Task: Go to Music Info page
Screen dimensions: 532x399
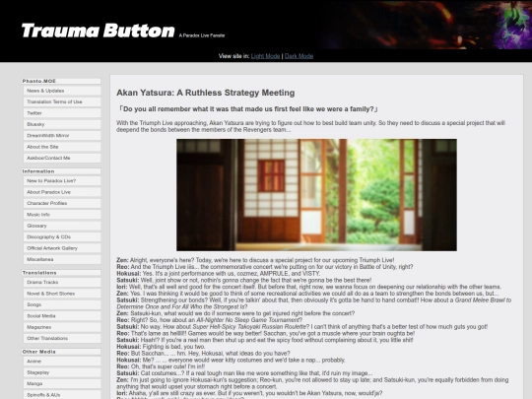Action: point(62,215)
